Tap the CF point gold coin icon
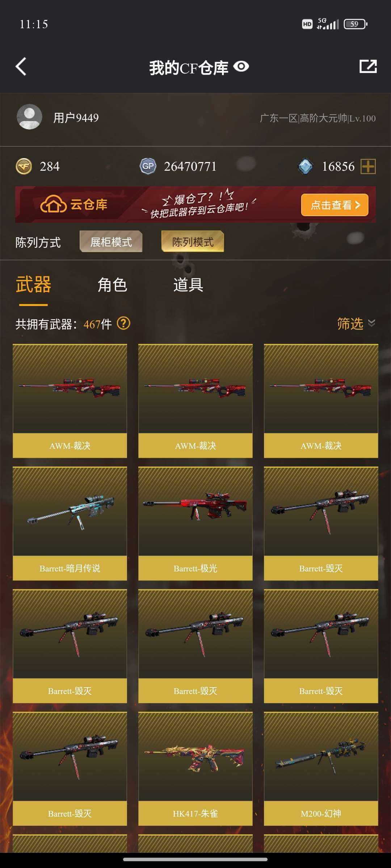 pyautogui.click(x=24, y=166)
